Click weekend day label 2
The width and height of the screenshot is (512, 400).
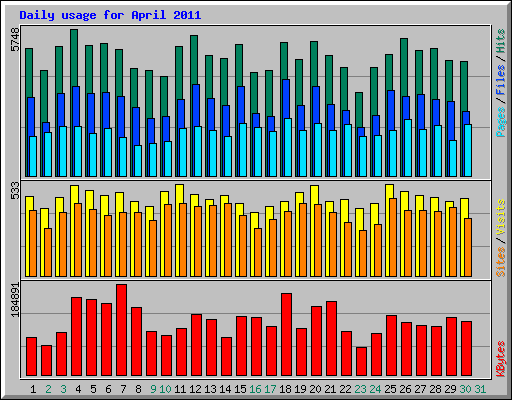[x=48, y=389]
